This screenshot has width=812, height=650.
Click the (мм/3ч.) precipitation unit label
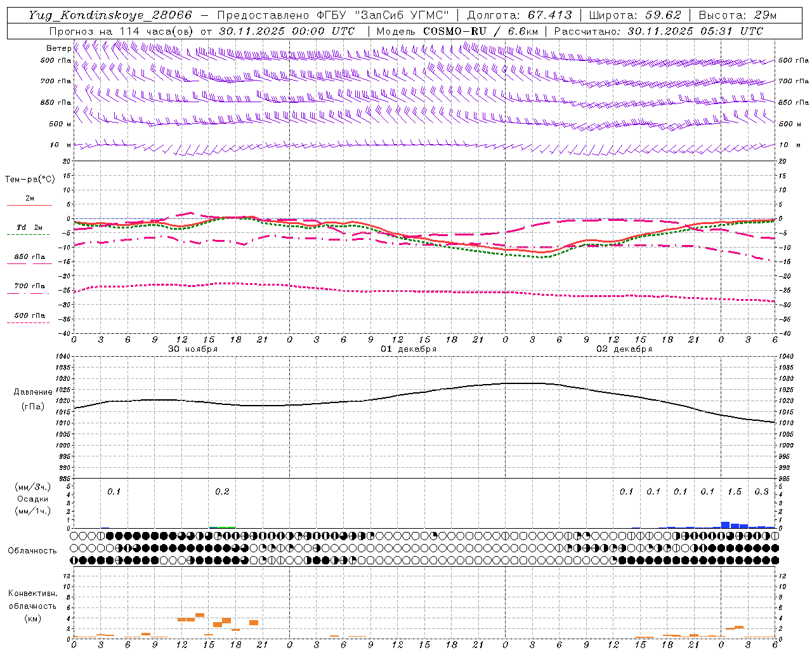pos(32,487)
